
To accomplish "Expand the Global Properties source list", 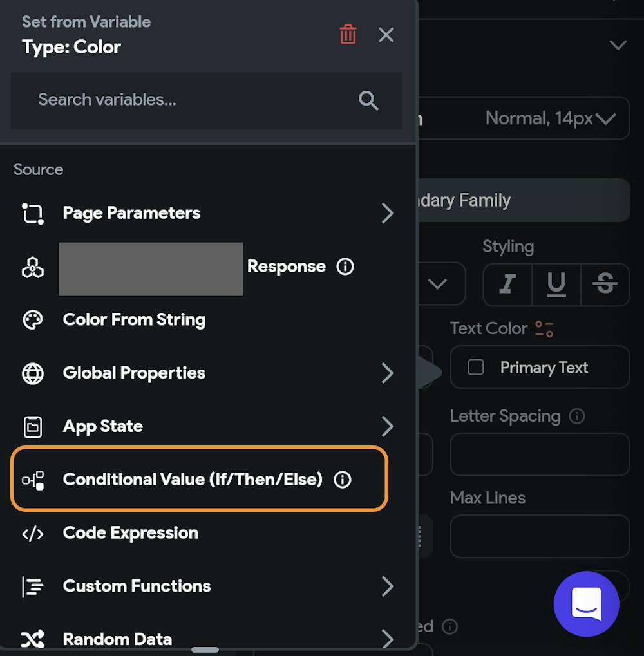I will [x=388, y=373].
